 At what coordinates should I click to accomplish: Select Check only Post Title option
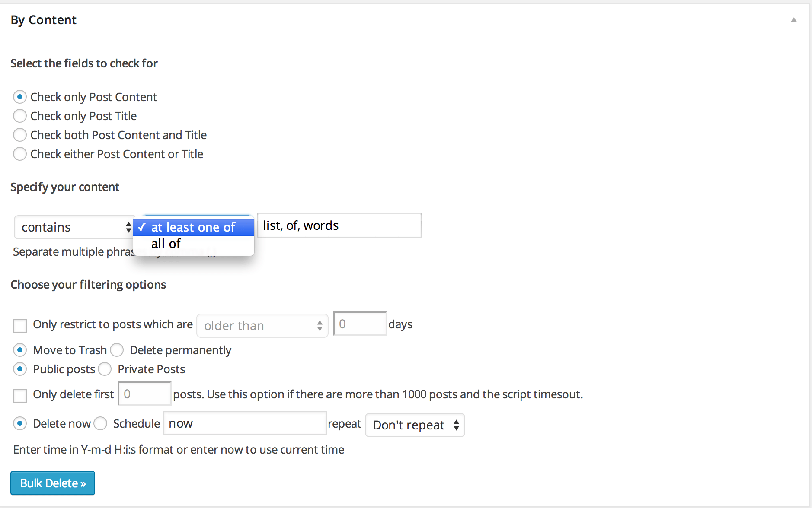[20, 116]
